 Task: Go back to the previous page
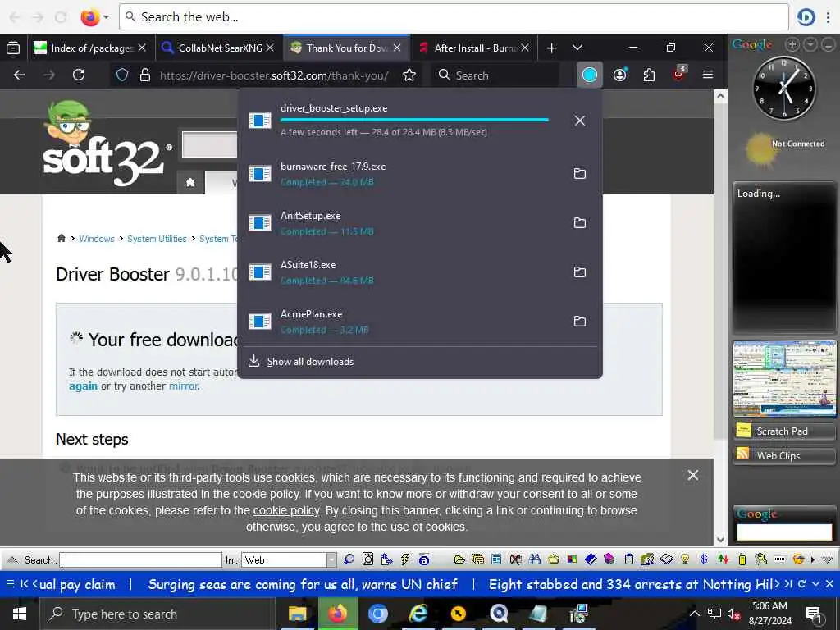click(x=20, y=75)
